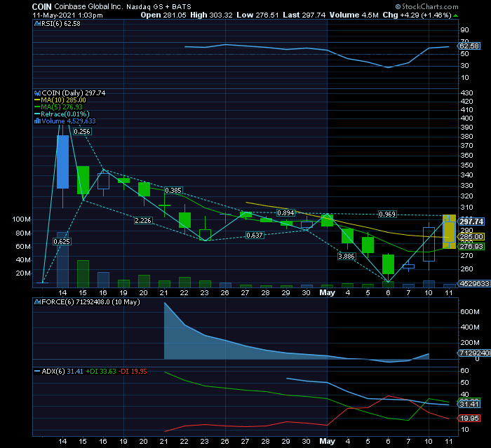Click the 62.58 RSI axis tag

[x=469, y=46]
